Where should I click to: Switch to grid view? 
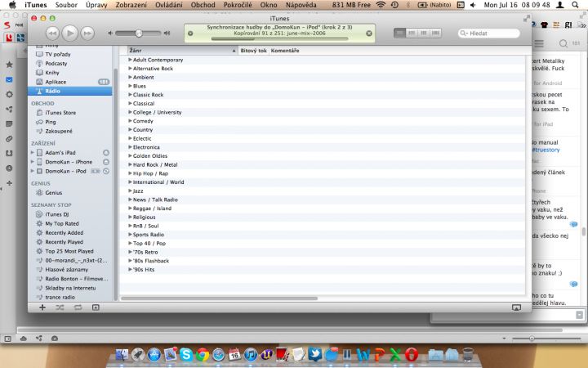424,33
